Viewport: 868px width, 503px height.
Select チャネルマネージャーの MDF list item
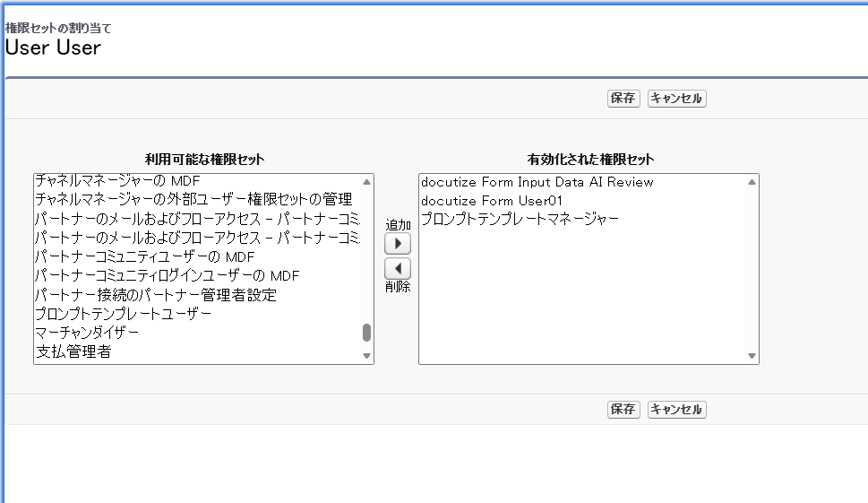pos(198,181)
